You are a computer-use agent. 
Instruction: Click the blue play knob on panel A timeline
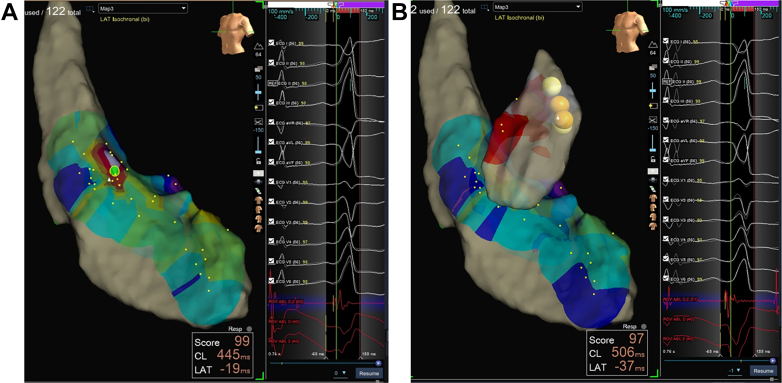(x=378, y=364)
